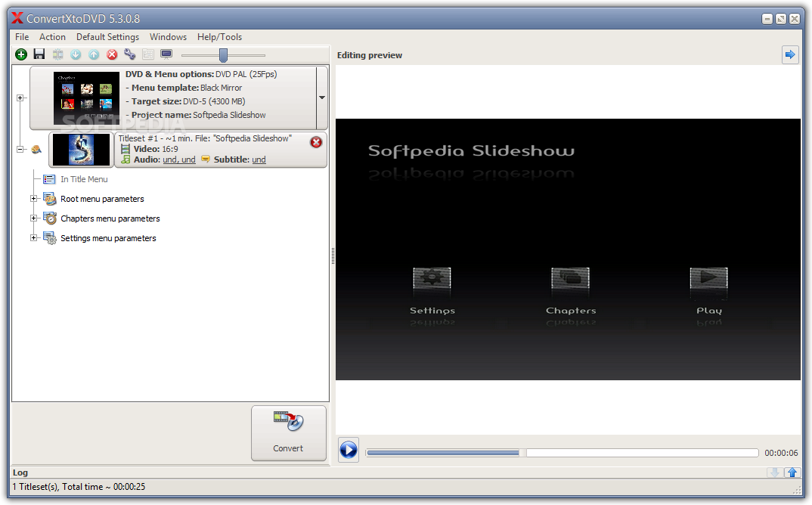Open the DVD & Menu options dropdown arrow
The image size is (812, 505).
coord(322,98)
